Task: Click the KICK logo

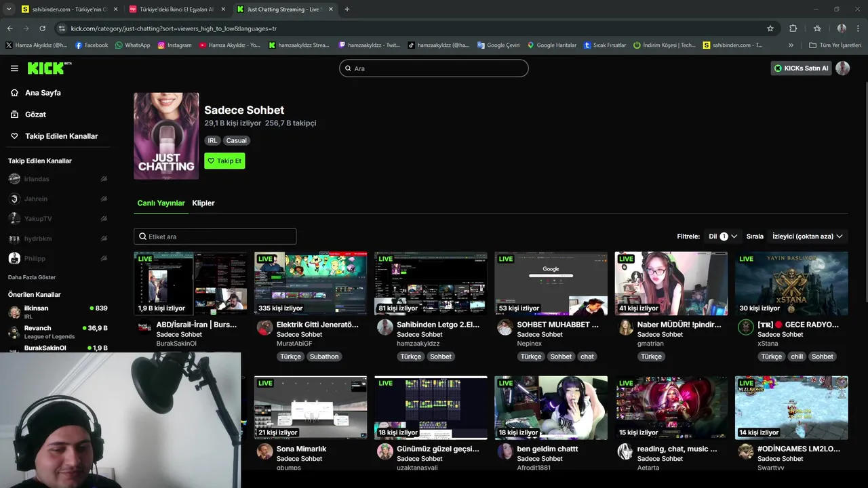Action: tap(50, 68)
